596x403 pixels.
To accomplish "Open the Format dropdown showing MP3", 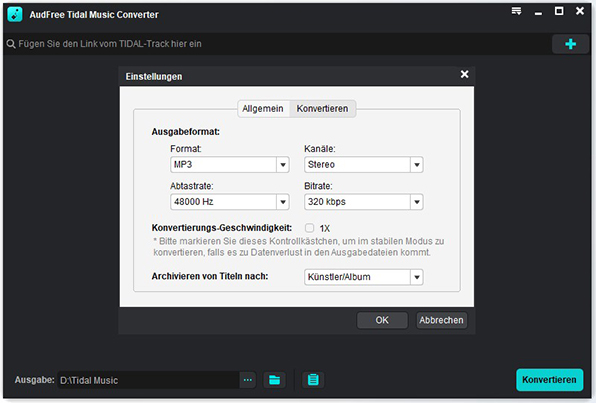I will pos(230,165).
